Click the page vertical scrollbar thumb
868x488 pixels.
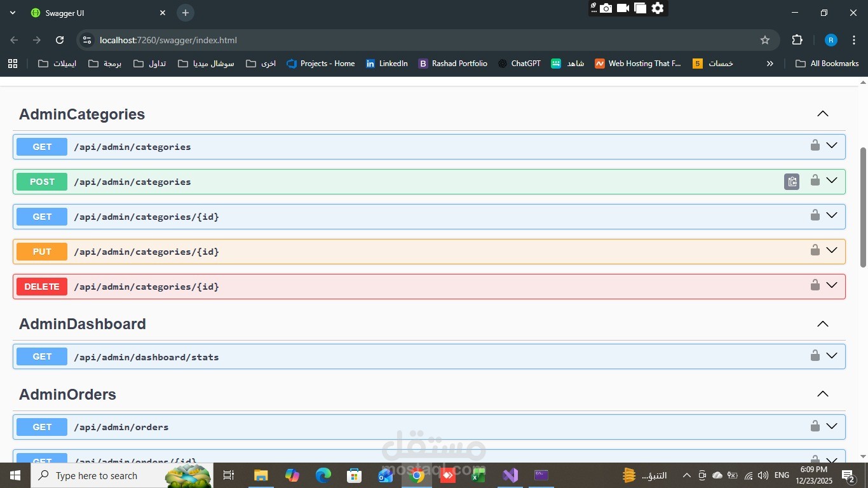[863, 207]
